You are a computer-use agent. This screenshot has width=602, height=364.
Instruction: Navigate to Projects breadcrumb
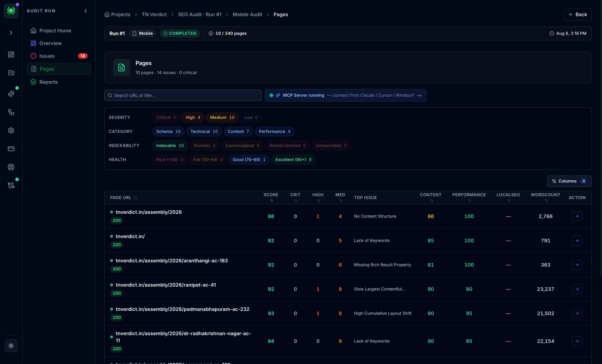[118, 14]
